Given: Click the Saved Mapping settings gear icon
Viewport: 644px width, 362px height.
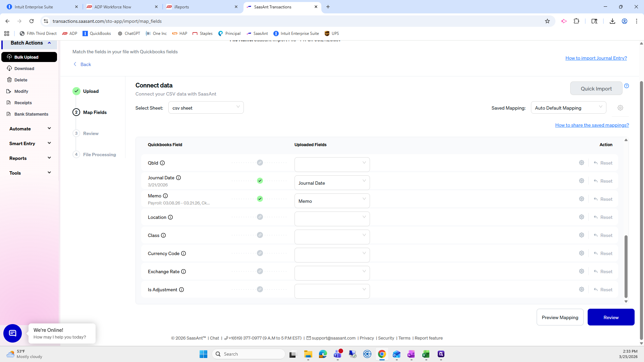Looking at the screenshot, I should (620, 108).
